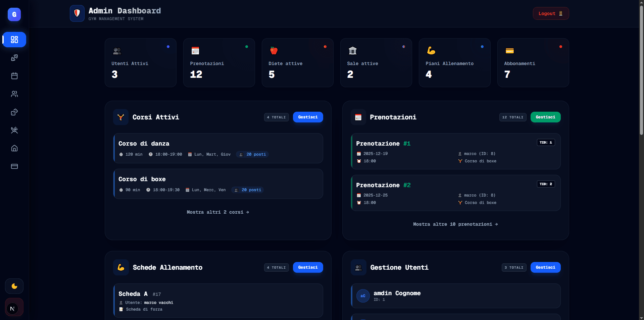The height and width of the screenshot is (320, 644).
Task: Click the Abbonamenti credit card icon
Action: [509, 51]
